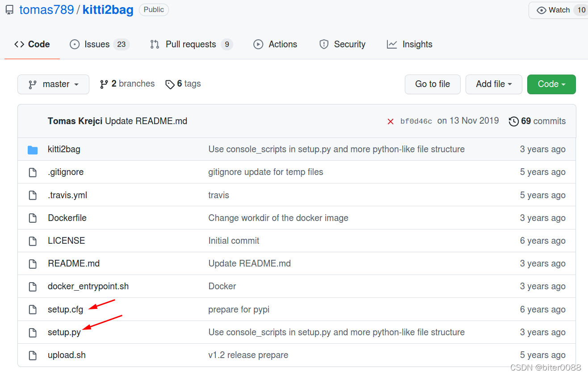Open the setup.py file
588x375 pixels.
coord(64,332)
